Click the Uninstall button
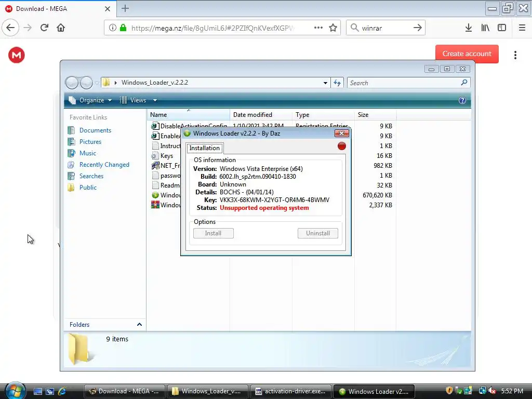This screenshot has height=399, width=532. pos(318,233)
